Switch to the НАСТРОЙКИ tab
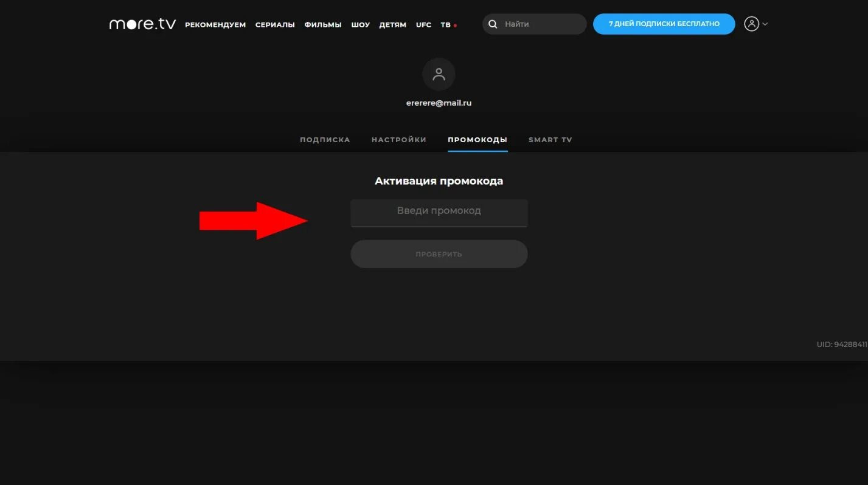868x485 pixels. tap(399, 140)
